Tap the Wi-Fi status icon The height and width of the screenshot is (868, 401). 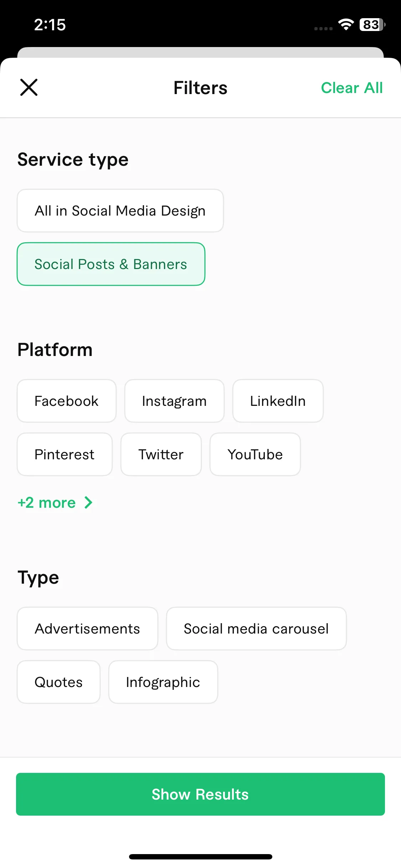pos(346,25)
